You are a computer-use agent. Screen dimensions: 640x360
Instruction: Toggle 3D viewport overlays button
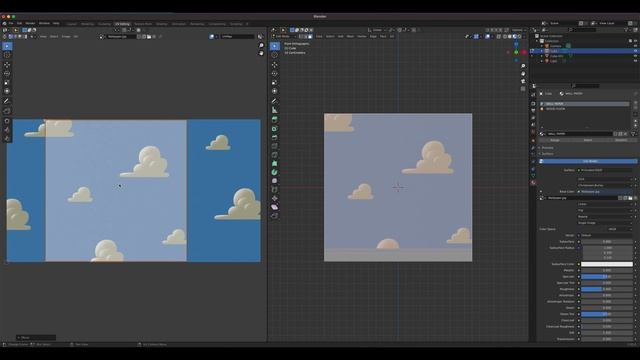(x=488, y=37)
